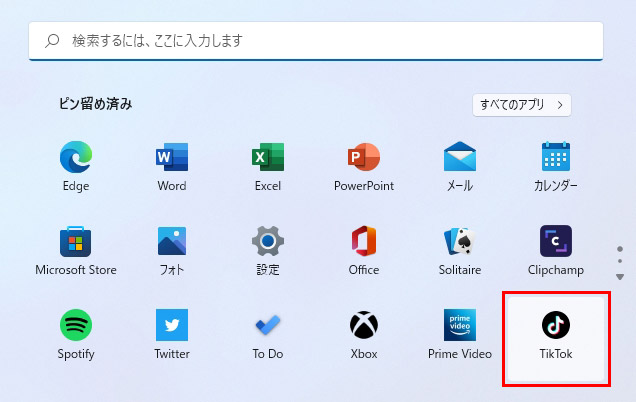Launch the Office app

[x=364, y=242]
